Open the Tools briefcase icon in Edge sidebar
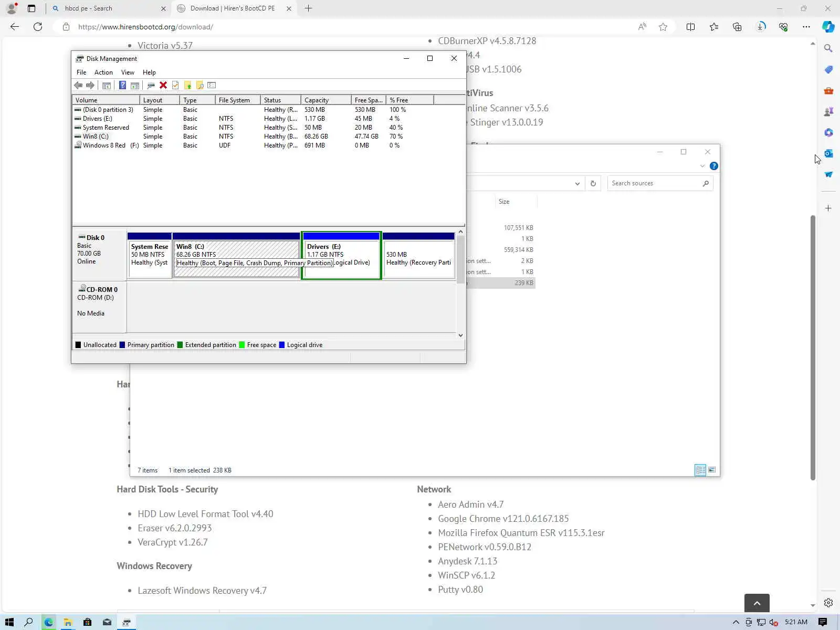 (x=828, y=90)
